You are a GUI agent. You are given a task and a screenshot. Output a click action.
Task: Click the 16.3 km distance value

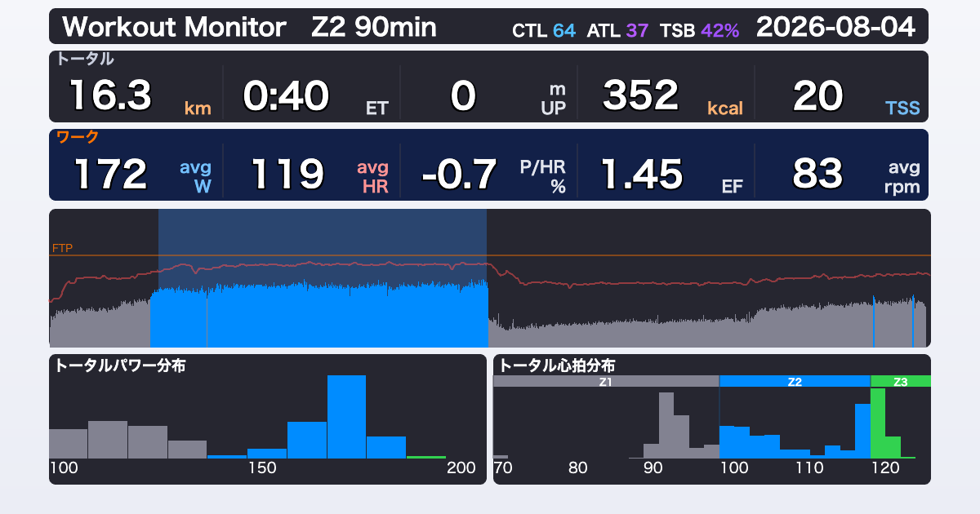[110, 95]
